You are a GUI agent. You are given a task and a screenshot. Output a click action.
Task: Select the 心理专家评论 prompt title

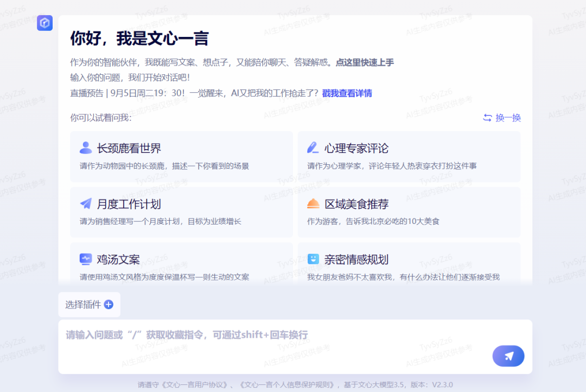[356, 148]
